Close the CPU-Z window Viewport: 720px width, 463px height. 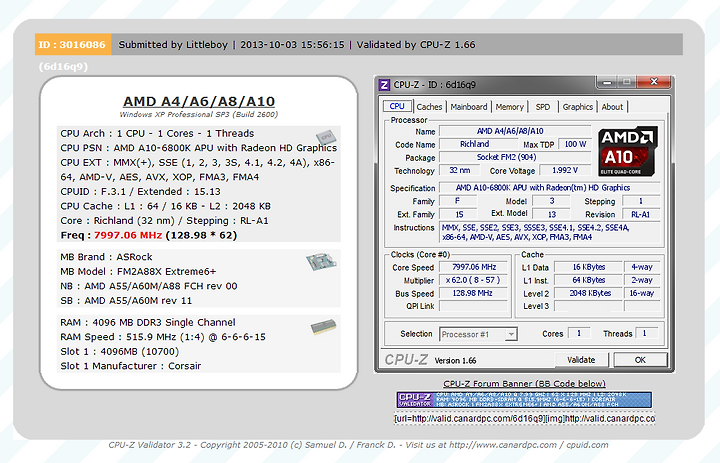(654, 82)
